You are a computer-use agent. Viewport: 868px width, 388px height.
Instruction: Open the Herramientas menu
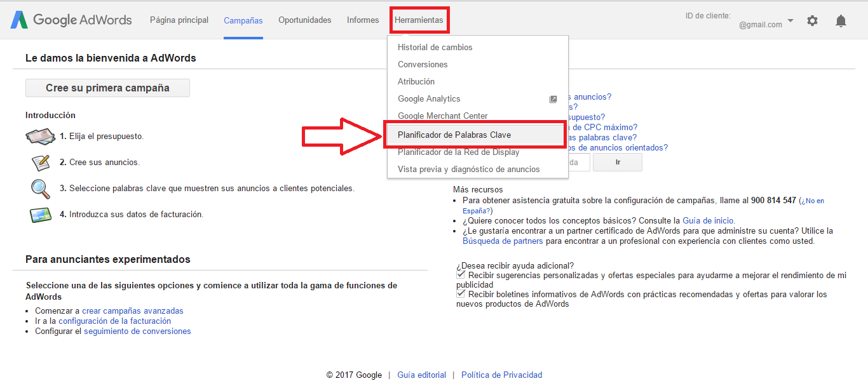pos(419,20)
